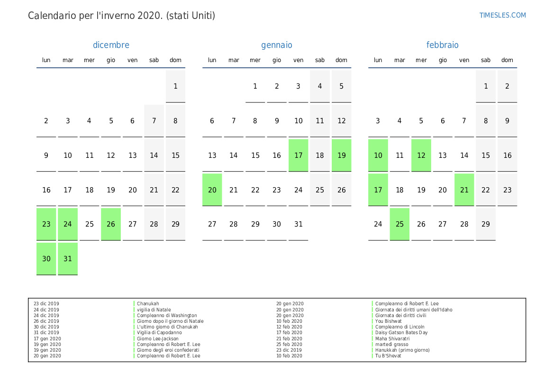This screenshot has width=554, height=392.
Task: Click highlighted January 17 cell
Action: pyautogui.click(x=298, y=155)
